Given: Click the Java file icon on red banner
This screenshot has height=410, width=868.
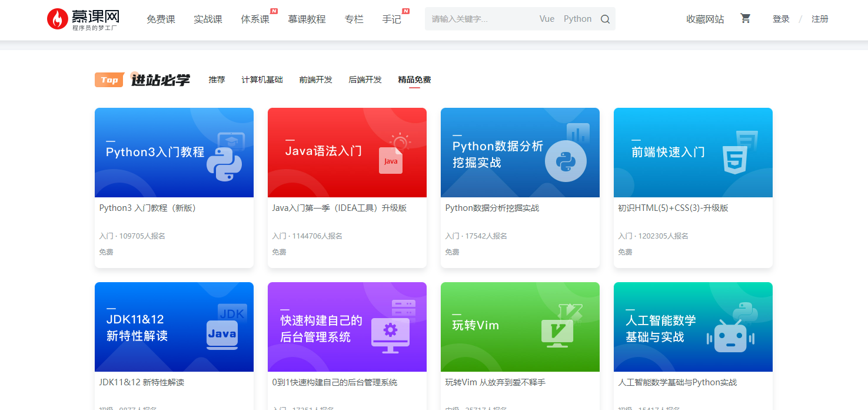Looking at the screenshot, I should click(x=391, y=160).
